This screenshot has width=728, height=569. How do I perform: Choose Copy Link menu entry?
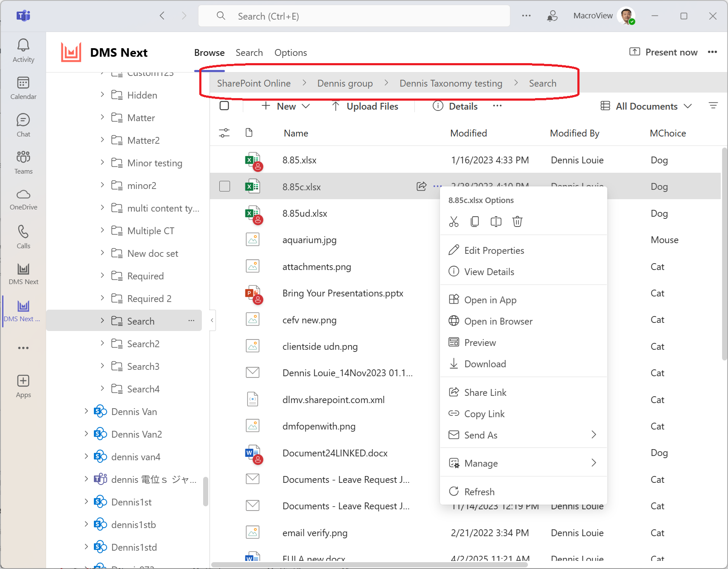[x=523, y=414]
